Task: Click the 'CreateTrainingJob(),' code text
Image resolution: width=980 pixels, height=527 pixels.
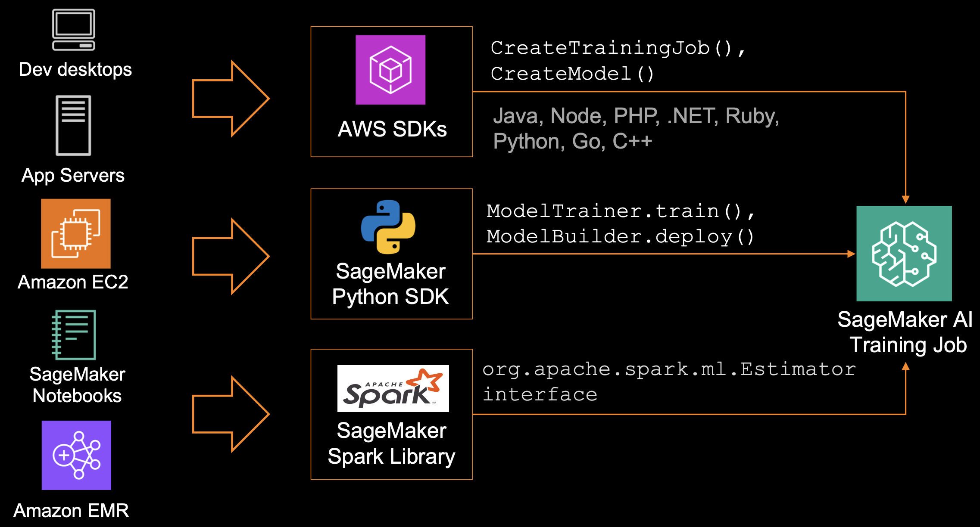Action: [618, 48]
